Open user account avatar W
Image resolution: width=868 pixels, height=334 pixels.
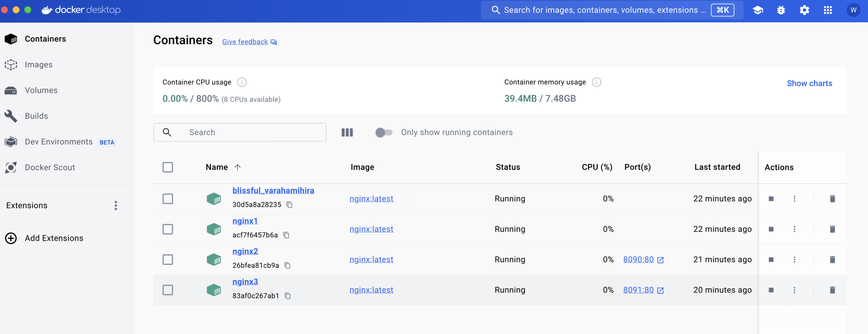coord(853,10)
